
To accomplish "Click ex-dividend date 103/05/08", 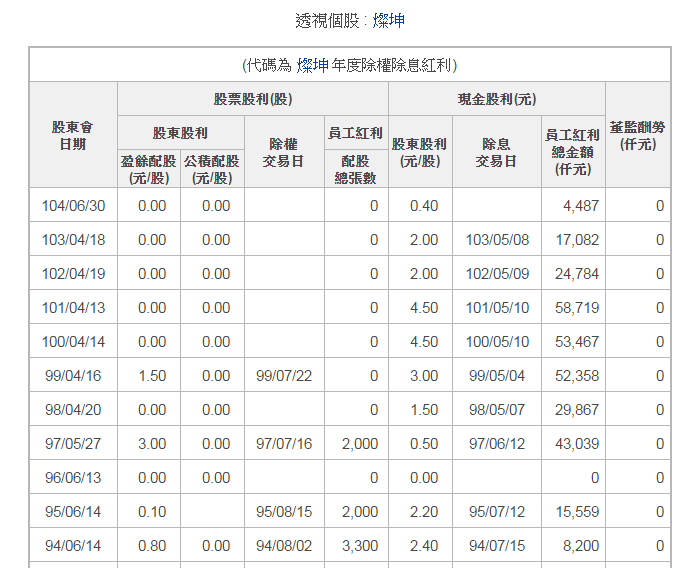I will point(497,240).
